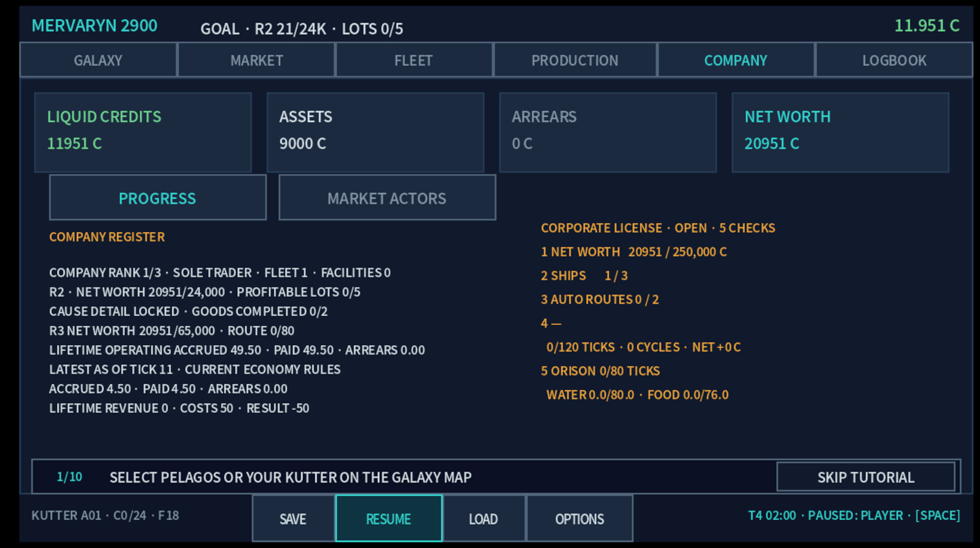This screenshot has height=548, width=980.
Task: Click the Select Pelagos tutorial instruction
Action: click(x=290, y=477)
